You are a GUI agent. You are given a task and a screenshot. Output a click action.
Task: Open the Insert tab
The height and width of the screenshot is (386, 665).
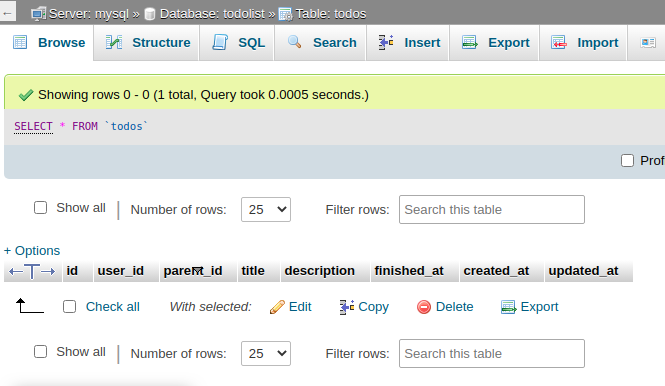pyautogui.click(x=408, y=42)
